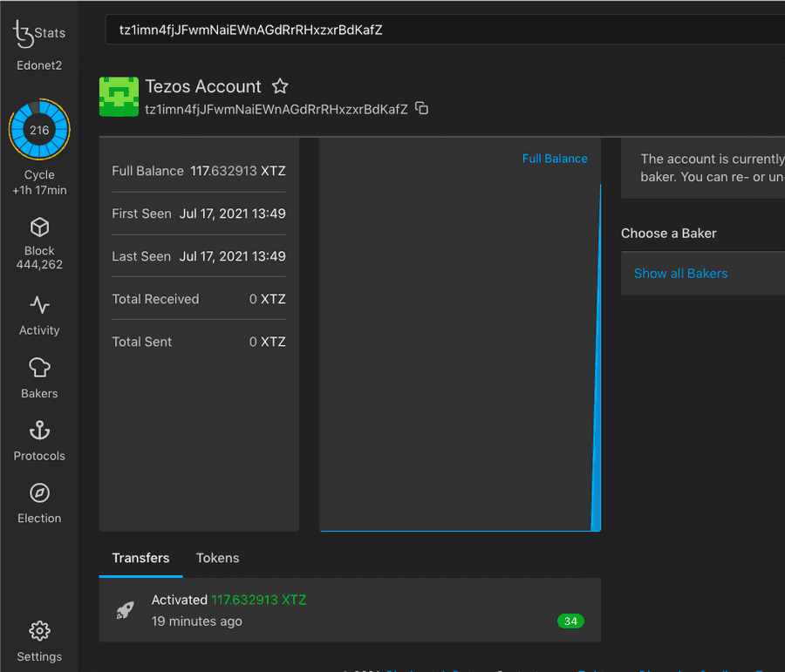785x672 pixels.
Task: Copy the account address icon
Action: [x=422, y=109]
